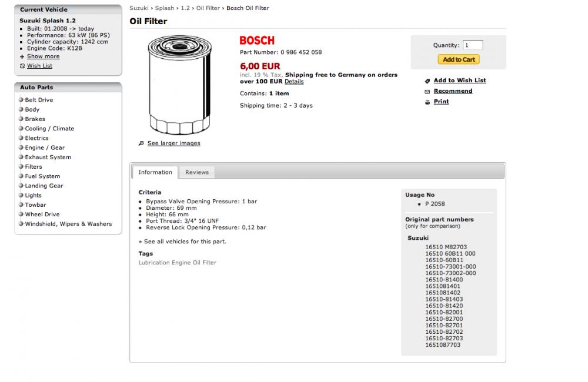The width and height of the screenshot is (588, 382).
Task: Click the Bosch brand logo
Action: pos(257,40)
